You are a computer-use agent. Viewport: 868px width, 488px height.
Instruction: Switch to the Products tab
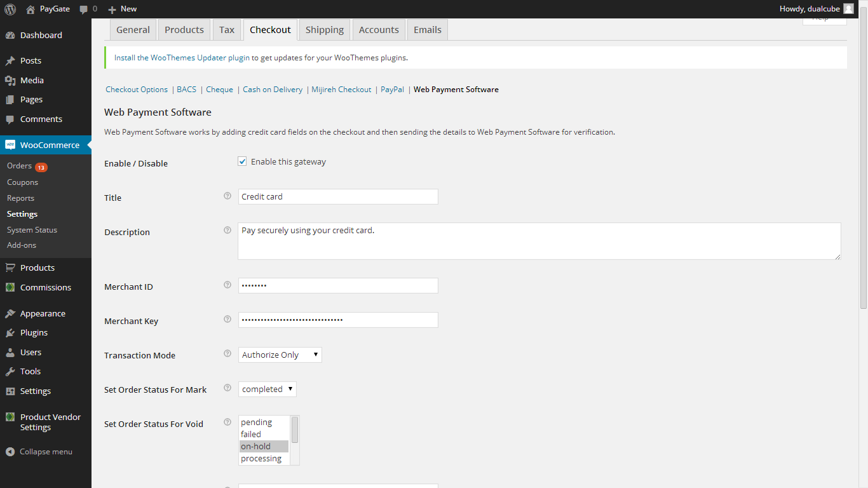(184, 30)
